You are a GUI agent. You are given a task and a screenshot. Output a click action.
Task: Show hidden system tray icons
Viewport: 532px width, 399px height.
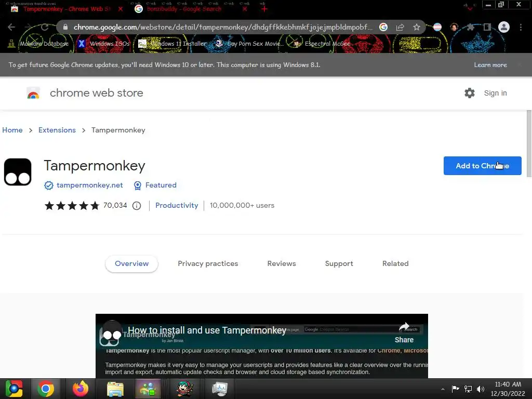click(x=443, y=389)
